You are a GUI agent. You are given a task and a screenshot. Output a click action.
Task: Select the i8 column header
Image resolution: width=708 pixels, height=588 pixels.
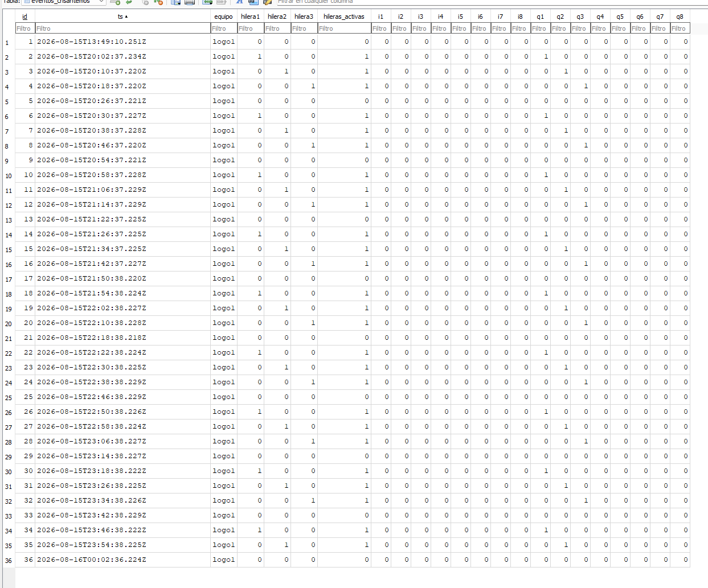pyautogui.click(x=520, y=17)
